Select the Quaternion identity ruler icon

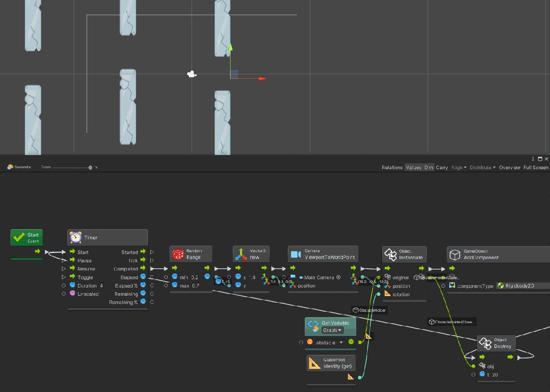[314, 363]
